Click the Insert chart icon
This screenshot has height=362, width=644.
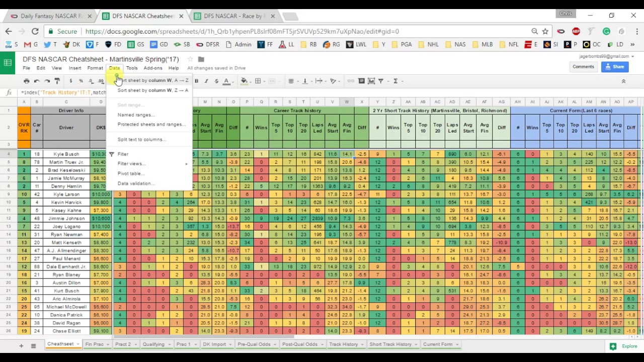tap(371, 81)
